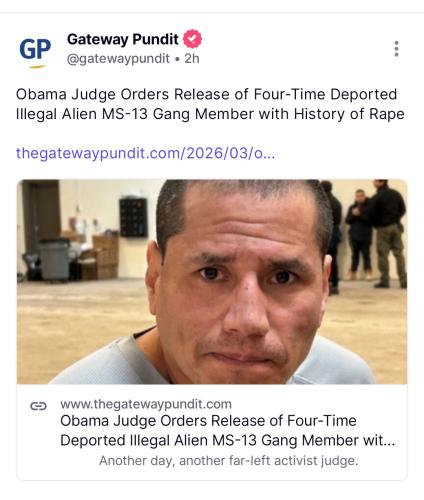This screenshot has height=500, width=424.
Task: Click 'Another day, another far-left activist judge' description
Action: (x=228, y=461)
